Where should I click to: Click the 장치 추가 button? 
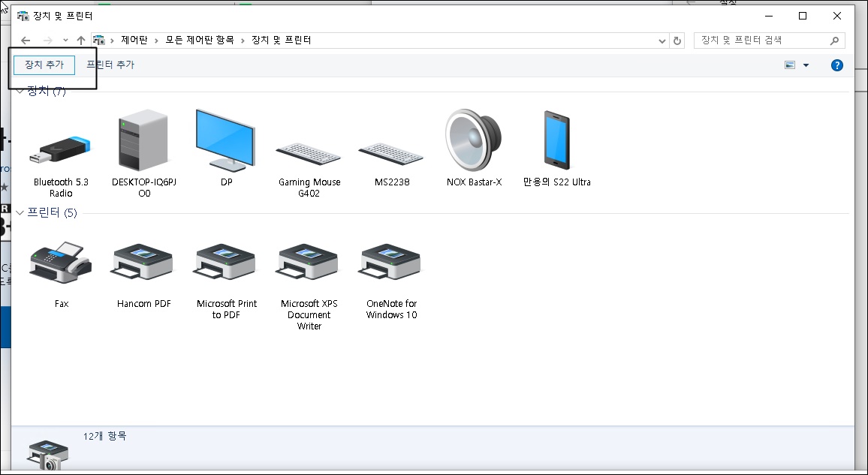43,65
